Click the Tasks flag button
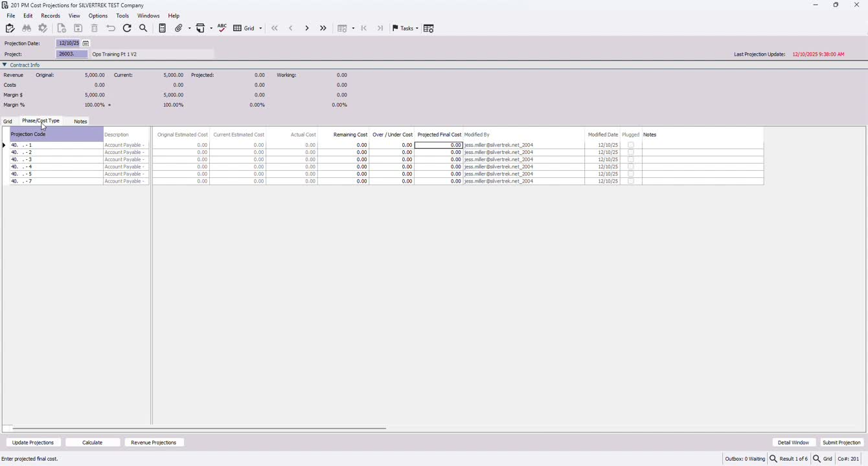The width and height of the screenshot is (868, 466). pos(403,28)
